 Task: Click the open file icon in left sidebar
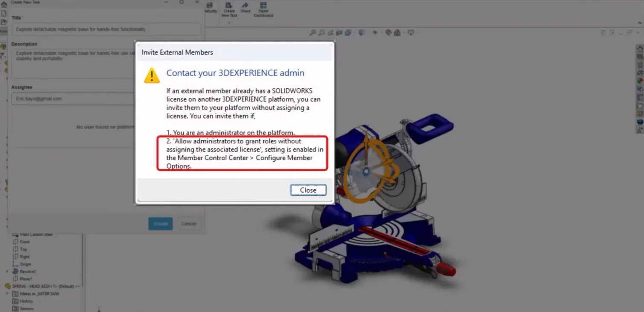[3, 22]
